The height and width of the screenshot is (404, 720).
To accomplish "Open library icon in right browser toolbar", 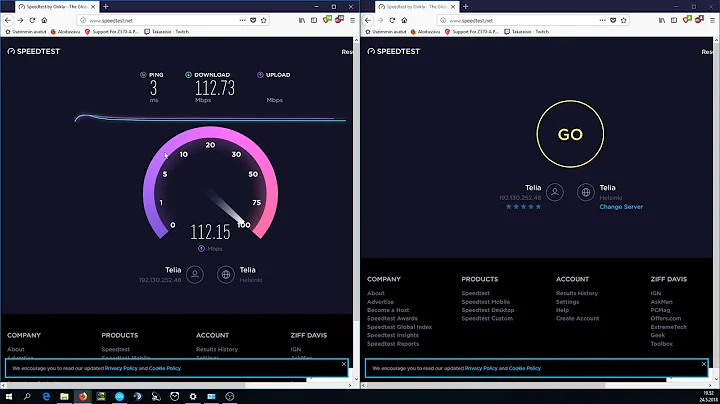I will tap(662, 20).
